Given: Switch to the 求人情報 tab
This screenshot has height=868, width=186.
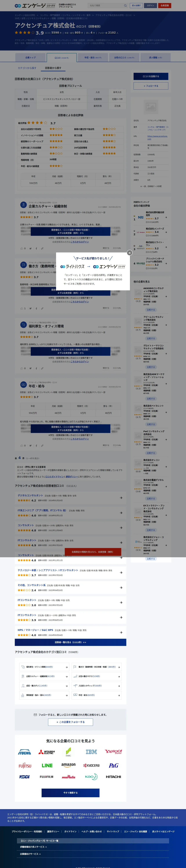Looking at the screenshot, I should pyautogui.click(x=156, y=58).
